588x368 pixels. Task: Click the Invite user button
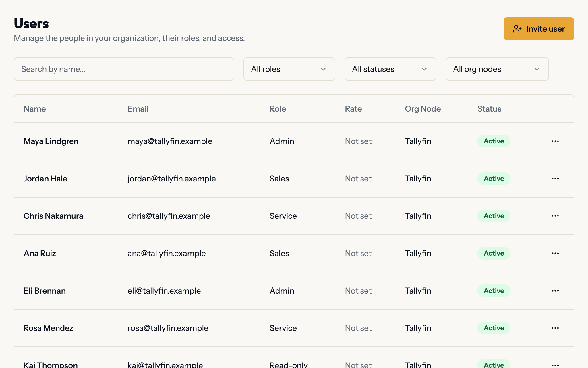tap(539, 29)
